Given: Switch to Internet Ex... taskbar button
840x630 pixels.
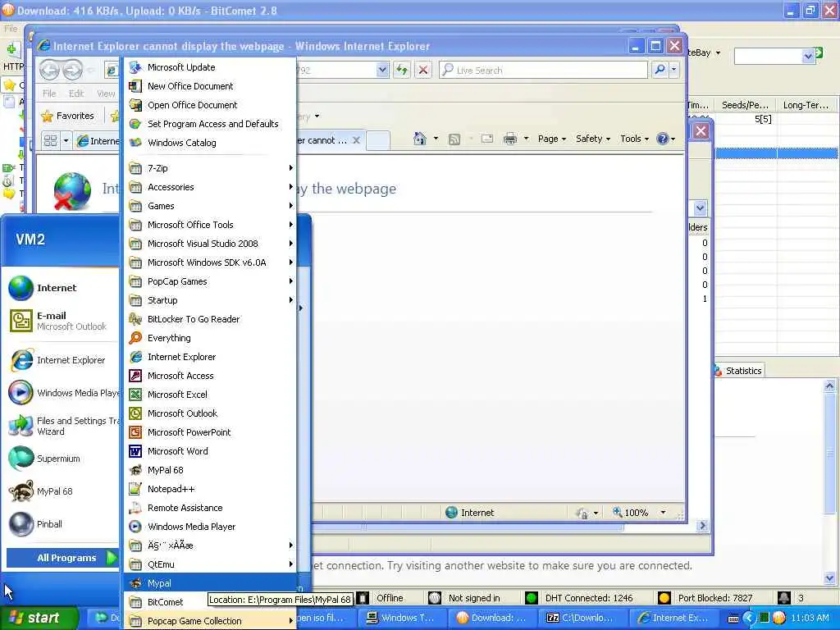Looking at the screenshot, I should tap(675, 618).
